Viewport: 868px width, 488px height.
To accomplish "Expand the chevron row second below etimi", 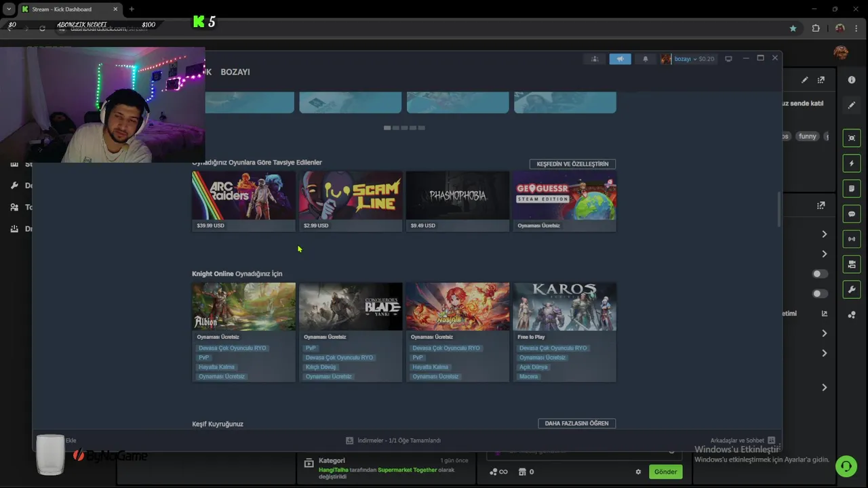I will (x=825, y=353).
